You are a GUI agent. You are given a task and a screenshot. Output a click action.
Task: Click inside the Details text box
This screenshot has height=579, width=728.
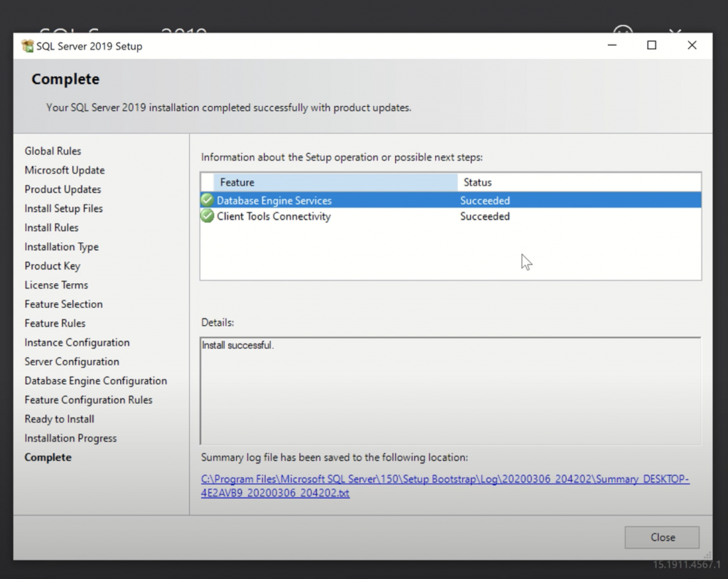click(450, 391)
